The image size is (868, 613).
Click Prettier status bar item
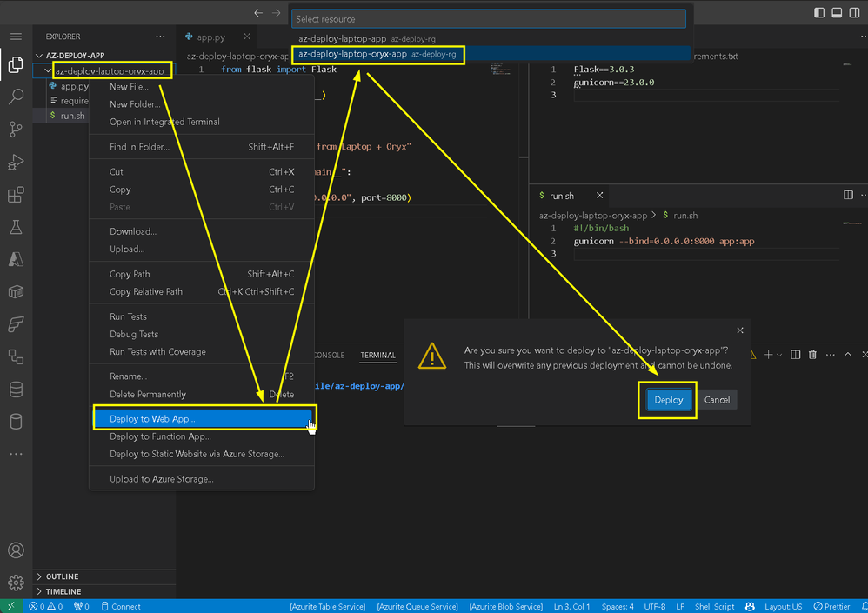(831, 606)
